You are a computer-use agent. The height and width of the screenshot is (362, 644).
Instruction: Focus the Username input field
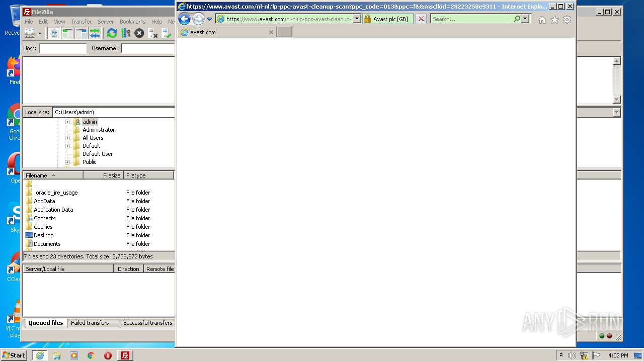[x=148, y=48]
